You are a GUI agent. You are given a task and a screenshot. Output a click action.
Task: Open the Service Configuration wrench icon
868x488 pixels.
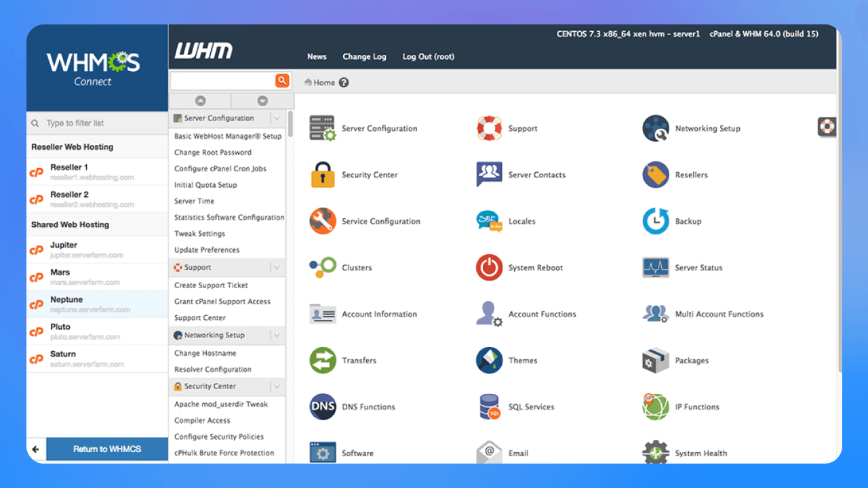click(323, 221)
